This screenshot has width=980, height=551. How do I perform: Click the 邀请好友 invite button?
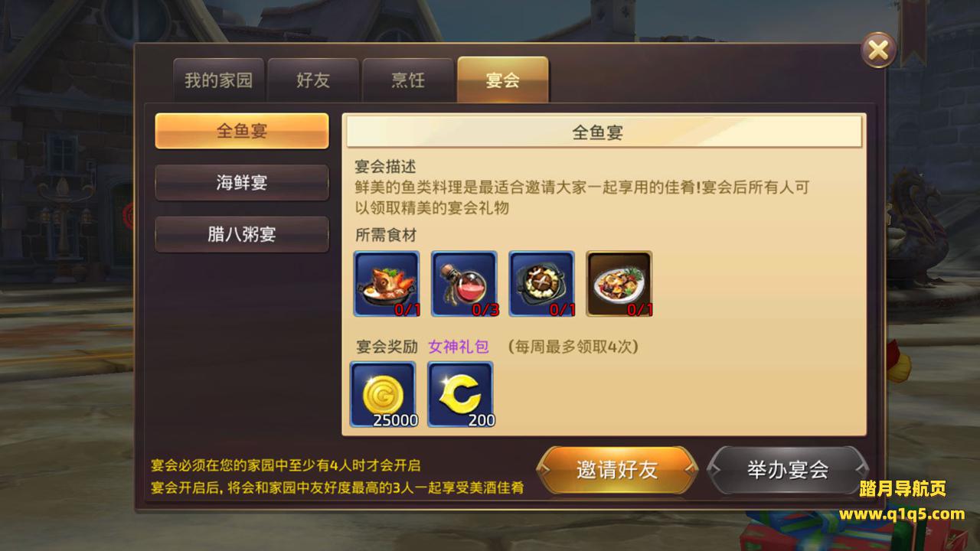point(617,470)
